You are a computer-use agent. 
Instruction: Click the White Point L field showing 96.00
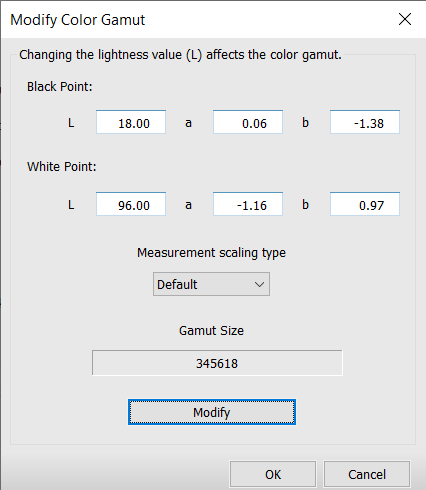click(x=131, y=204)
